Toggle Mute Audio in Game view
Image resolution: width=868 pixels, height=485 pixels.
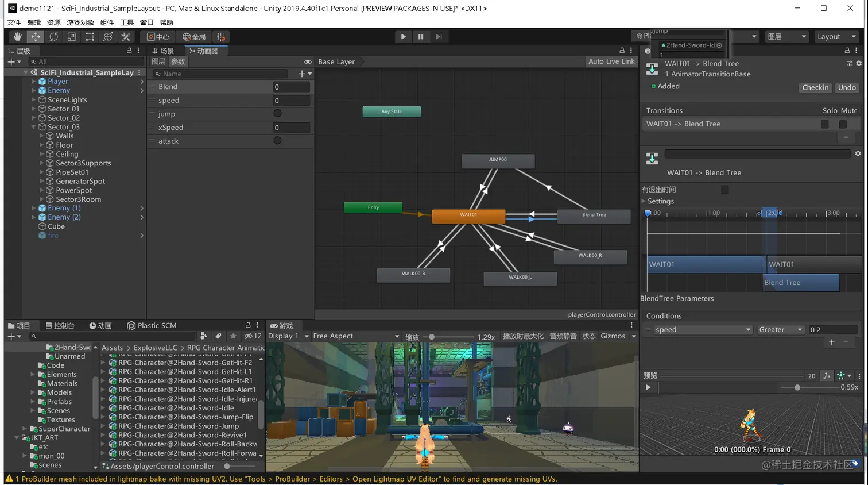coord(563,336)
